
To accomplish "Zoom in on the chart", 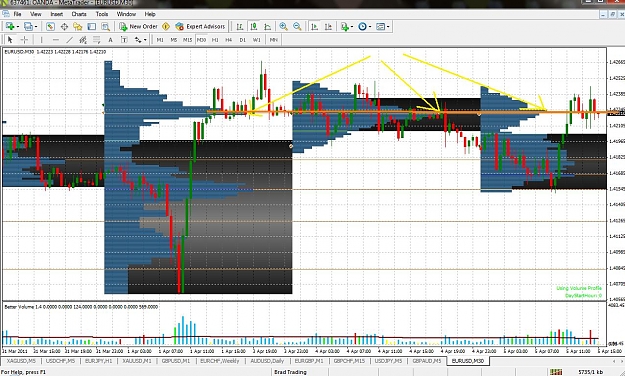I will [x=283, y=26].
